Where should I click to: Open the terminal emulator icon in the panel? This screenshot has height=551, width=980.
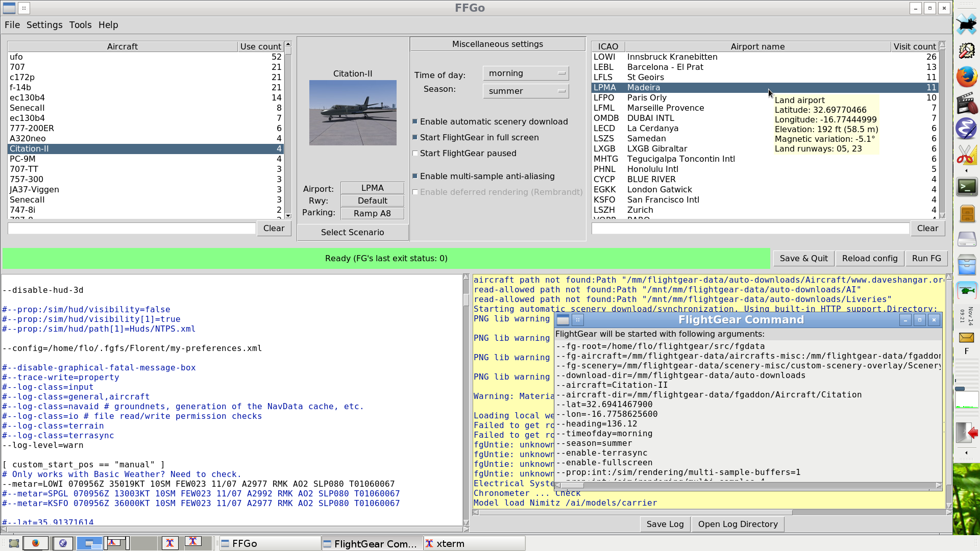pos(967,187)
